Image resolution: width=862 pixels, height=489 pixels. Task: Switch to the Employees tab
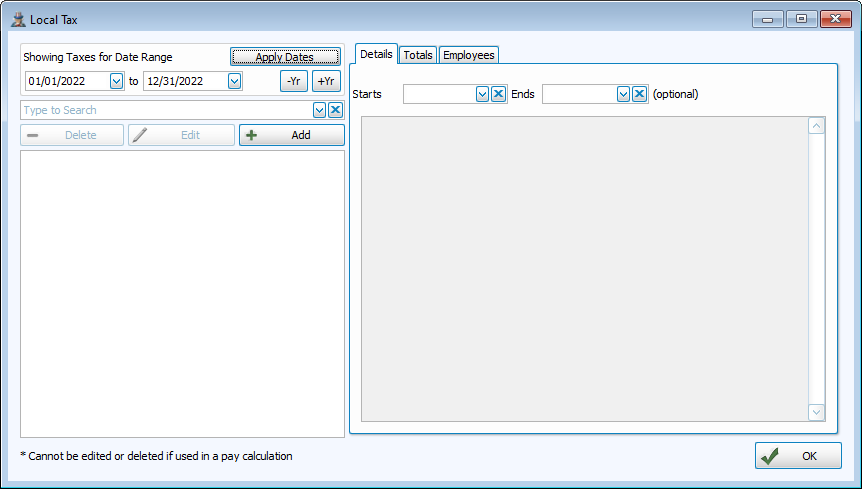click(468, 55)
